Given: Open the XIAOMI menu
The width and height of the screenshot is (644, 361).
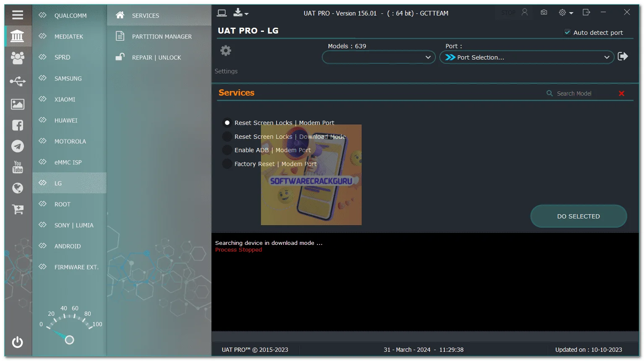Looking at the screenshot, I should tap(70, 99).
